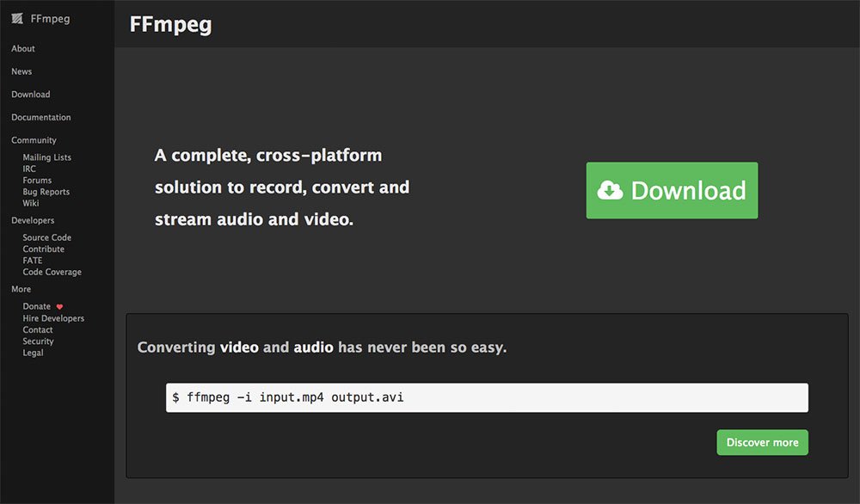The height and width of the screenshot is (504, 860).
Task: Open Bug Reports page
Action: 46,192
